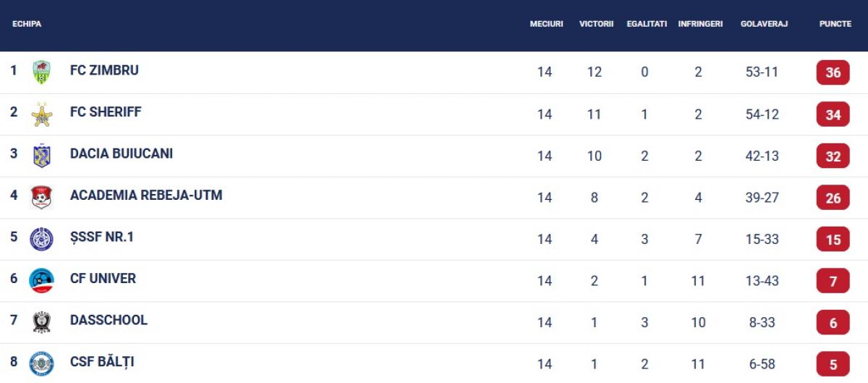868x383 pixels.
Task: Open ACADEMIA REBEJA-UTM team page
Action: pyautogui.click(x=146, y=195)
